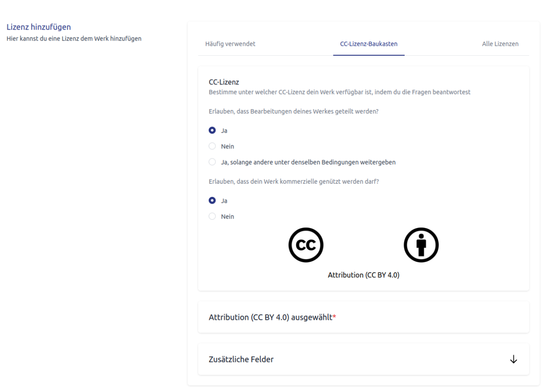Viewport: 548px width, 392px height.
Task: Choose share-alike option 'Ja, solange andere unter denselben Bedingungen weitergeben'
Action: click(x=212, y=162)
